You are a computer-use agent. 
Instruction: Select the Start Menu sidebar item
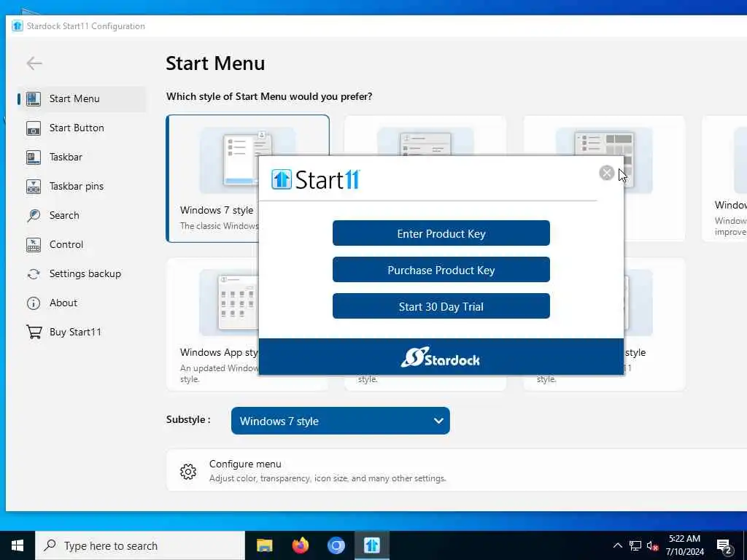click(82, 98)
